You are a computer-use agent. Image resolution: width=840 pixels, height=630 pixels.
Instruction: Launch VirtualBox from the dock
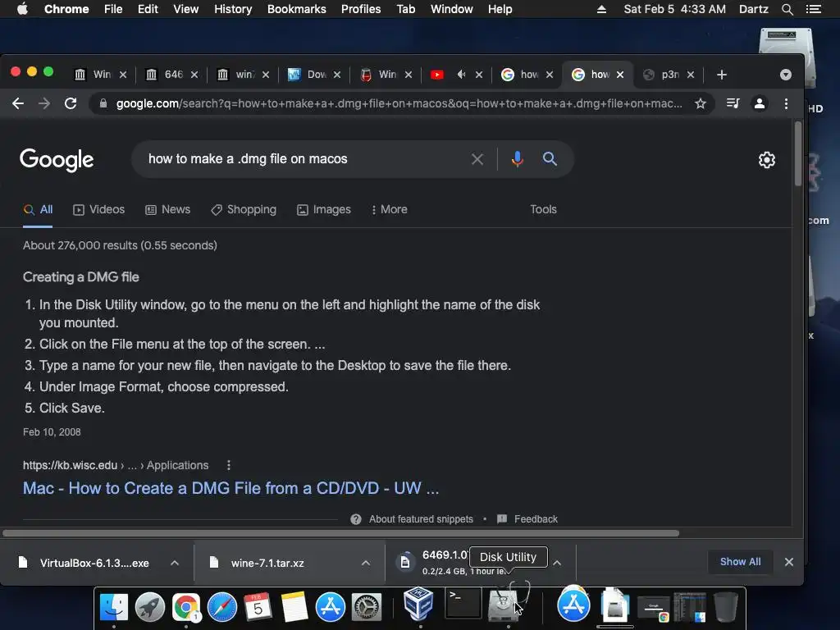coord(418,603)
